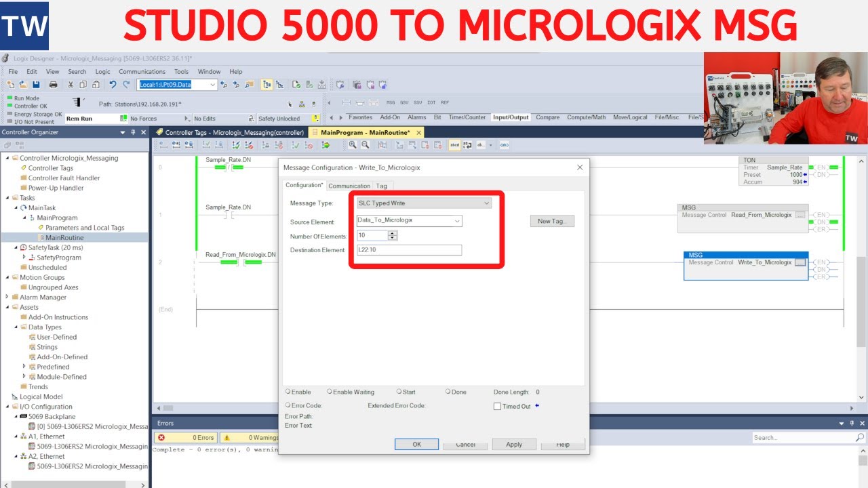Click the Redo arrow icon
This screenshot has width=868, height=488.
pos(126,85)
